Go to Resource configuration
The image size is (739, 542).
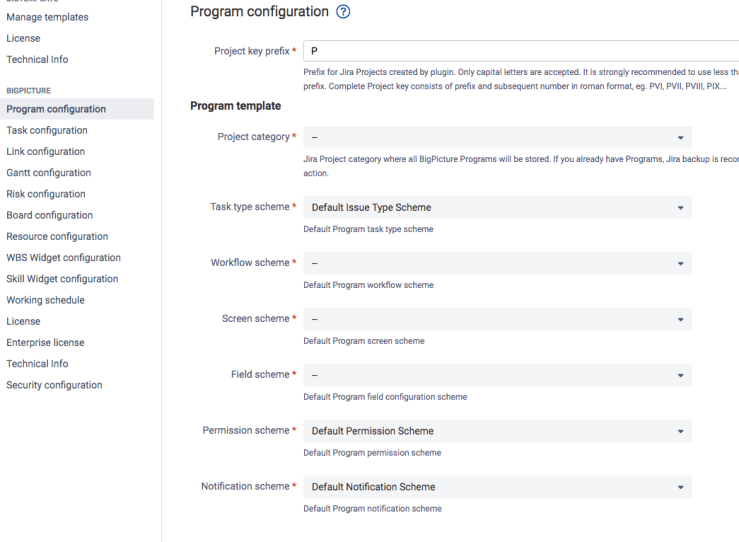(57, 237)
